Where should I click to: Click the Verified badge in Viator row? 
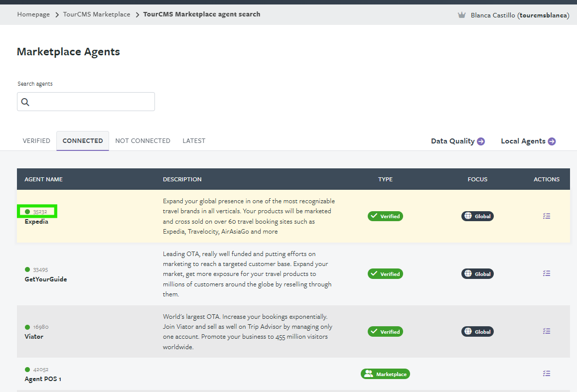click(385, 332)
